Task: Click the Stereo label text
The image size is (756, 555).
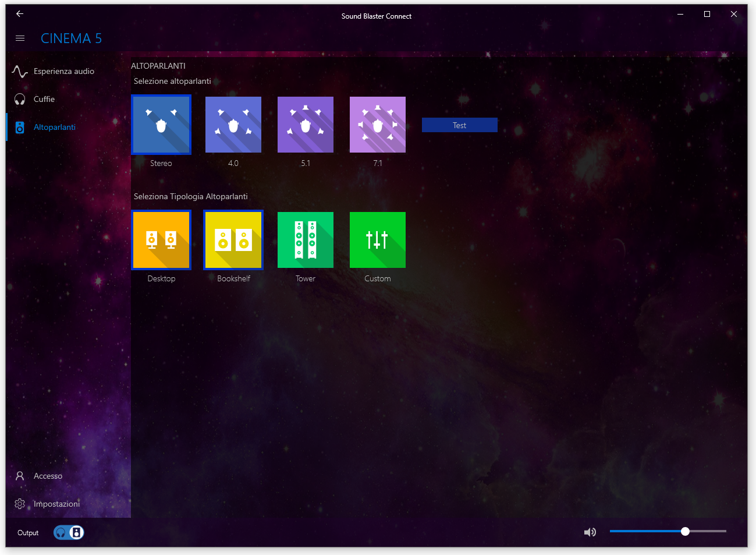Action: pos(161,164)
